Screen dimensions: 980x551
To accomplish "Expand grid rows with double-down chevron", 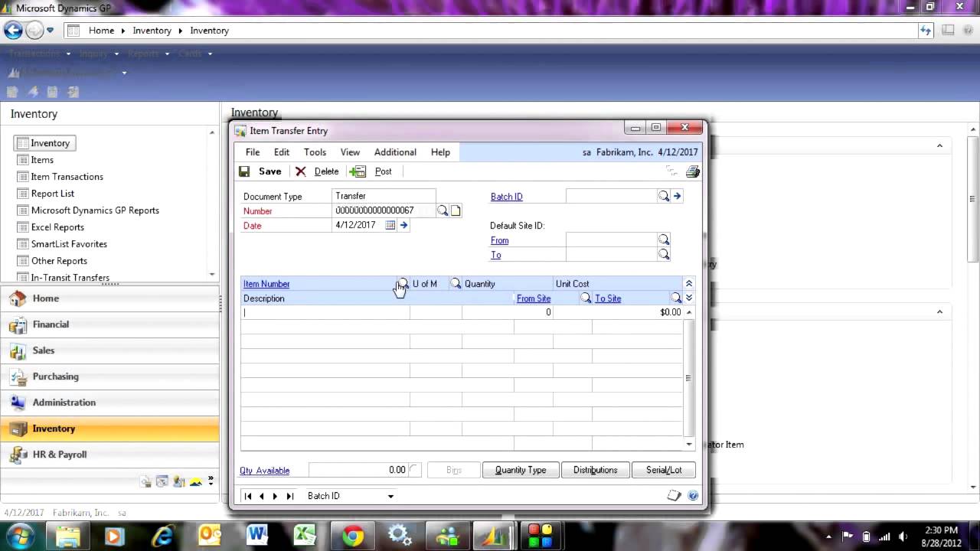I will (688, 298).
